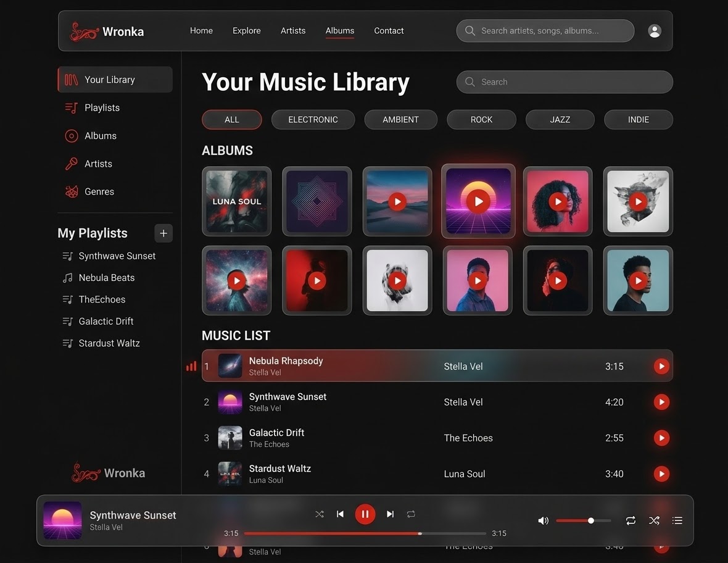This screenshot has height=563, width=728.
Task: Open Contact in top navigation
Action: click(389, 31)
